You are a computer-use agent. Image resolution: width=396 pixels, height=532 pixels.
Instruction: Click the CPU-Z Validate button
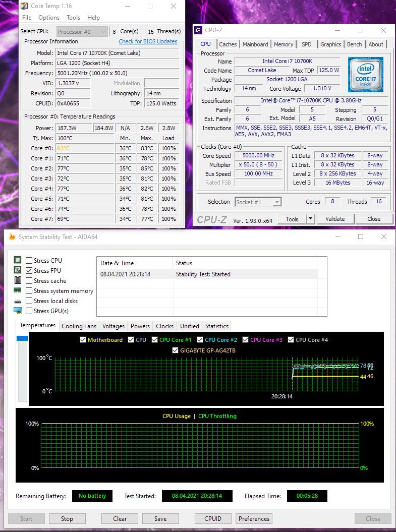point(335,219)
